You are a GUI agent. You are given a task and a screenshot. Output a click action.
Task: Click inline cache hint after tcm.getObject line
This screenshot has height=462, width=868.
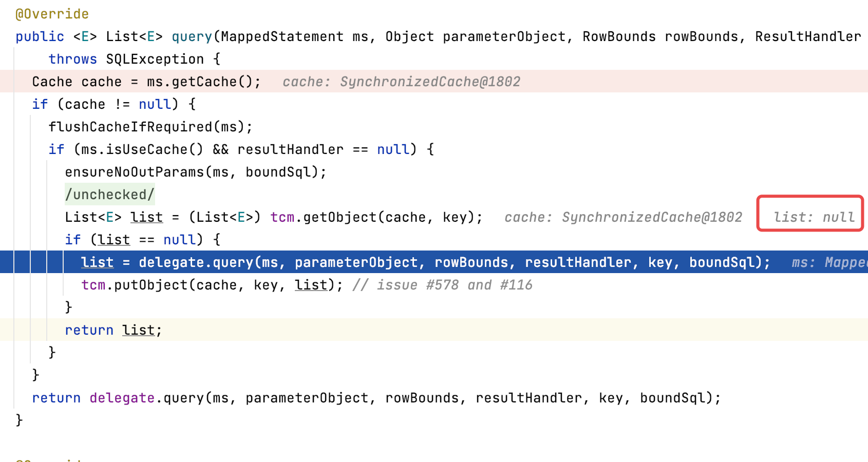click(x=623, y=217)
